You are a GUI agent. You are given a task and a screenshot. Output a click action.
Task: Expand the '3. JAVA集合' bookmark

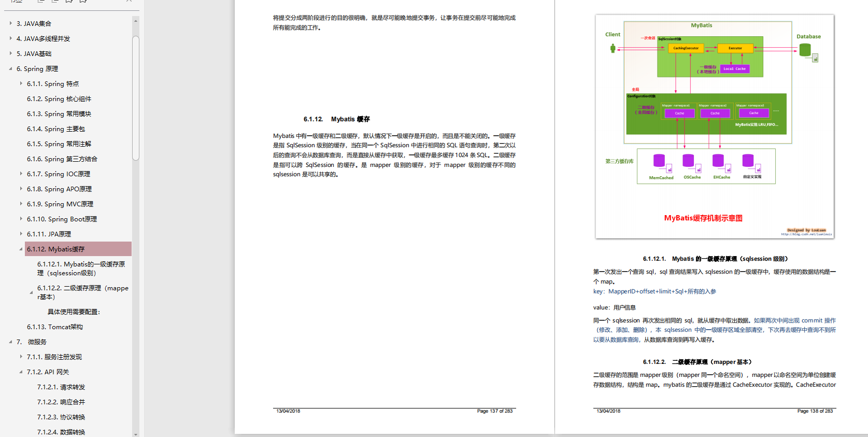coord(10,23)
